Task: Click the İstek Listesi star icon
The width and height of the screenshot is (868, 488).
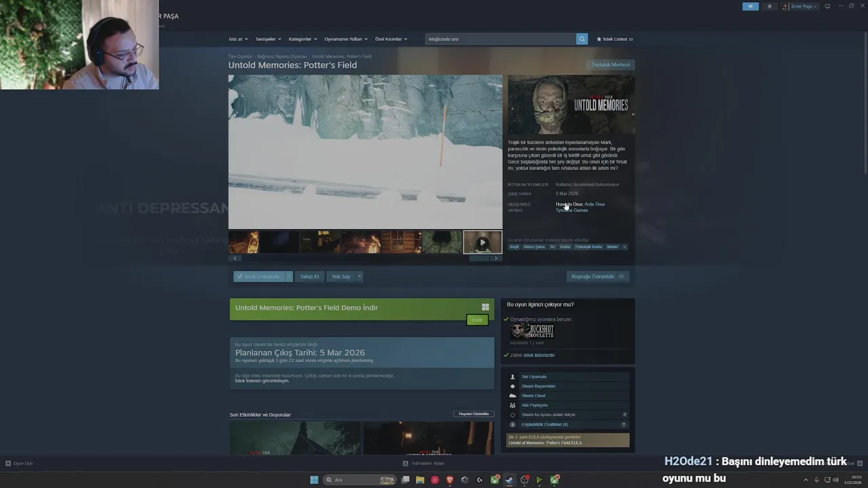Action: [599, 39]
